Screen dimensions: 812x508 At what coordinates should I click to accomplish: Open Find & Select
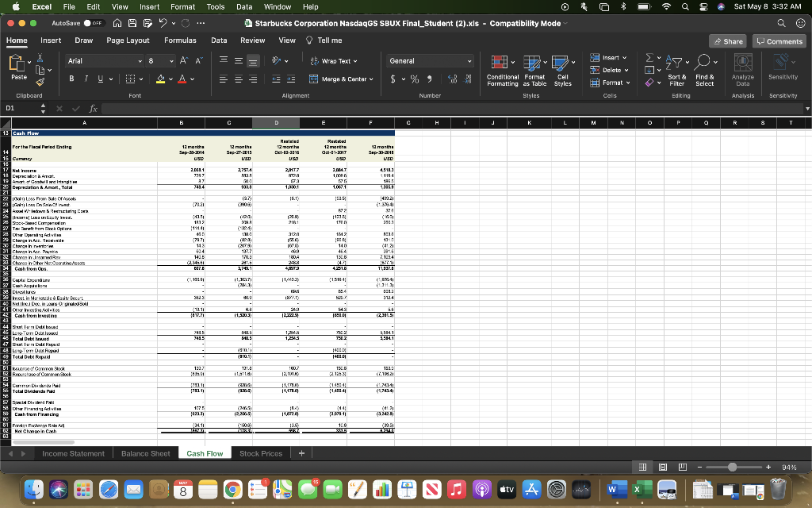tap(704, 71)
